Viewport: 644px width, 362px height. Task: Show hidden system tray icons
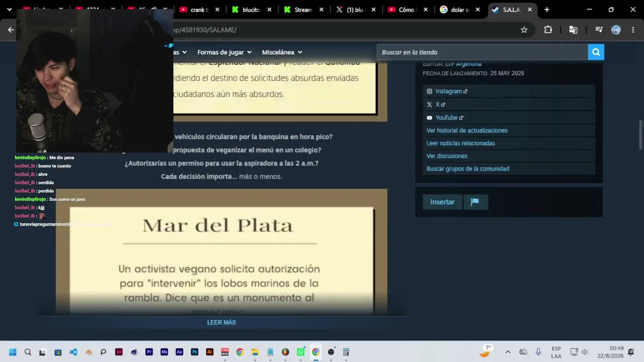508,352
